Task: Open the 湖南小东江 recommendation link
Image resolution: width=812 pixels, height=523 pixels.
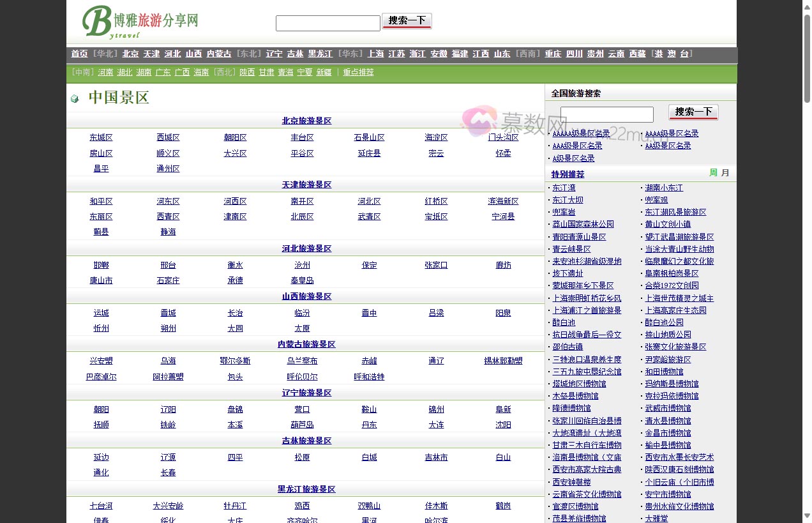Action: [664, 187]
